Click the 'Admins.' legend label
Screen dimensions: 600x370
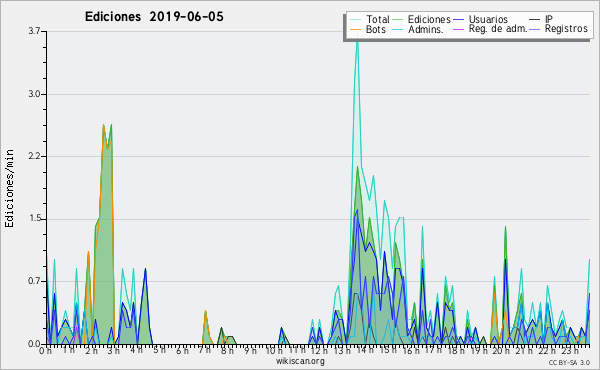tap(426, 29)
